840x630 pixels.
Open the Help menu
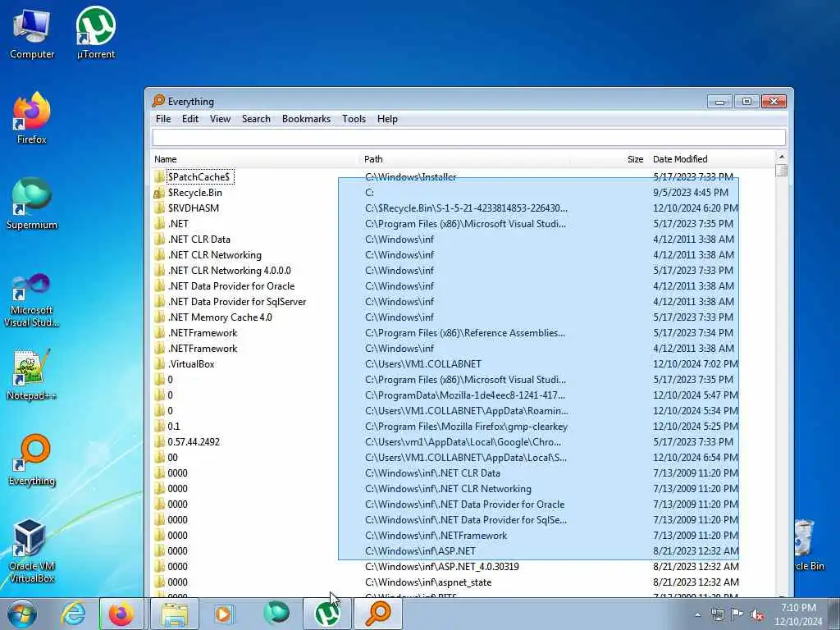(x=387, y=119)
